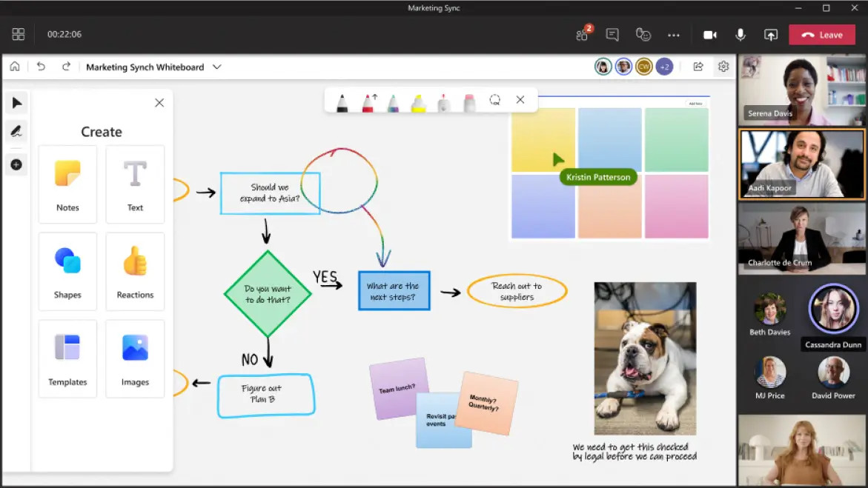This screenshot has height=488, width=868.
Task: Click the share whiteboard icon
Action: pos(698,67)
